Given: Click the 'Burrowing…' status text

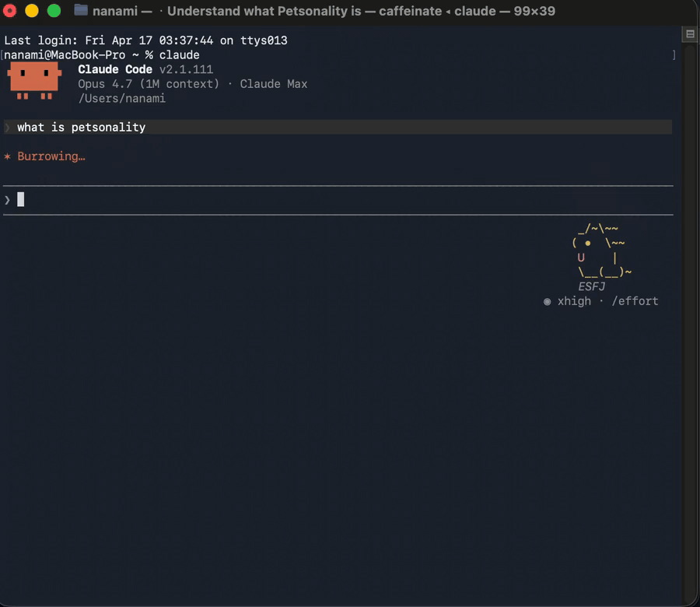Looking at the screenshot, I should pyautogui.click(x=51, y=156).
